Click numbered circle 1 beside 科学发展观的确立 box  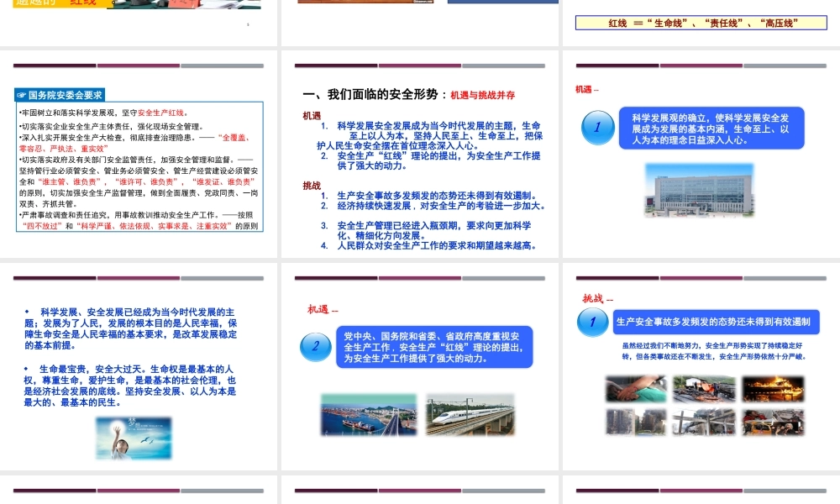click(x=598, y=128)
